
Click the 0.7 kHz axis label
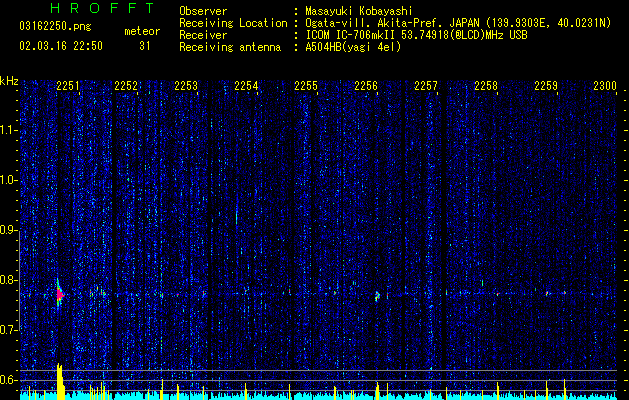point(8,330)
